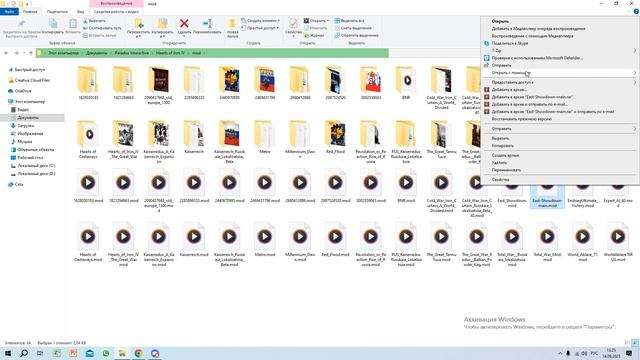Open recent locations dropdown beside navigation arrows
This screenshot has width=640, height=360.
tap(24, 53)
